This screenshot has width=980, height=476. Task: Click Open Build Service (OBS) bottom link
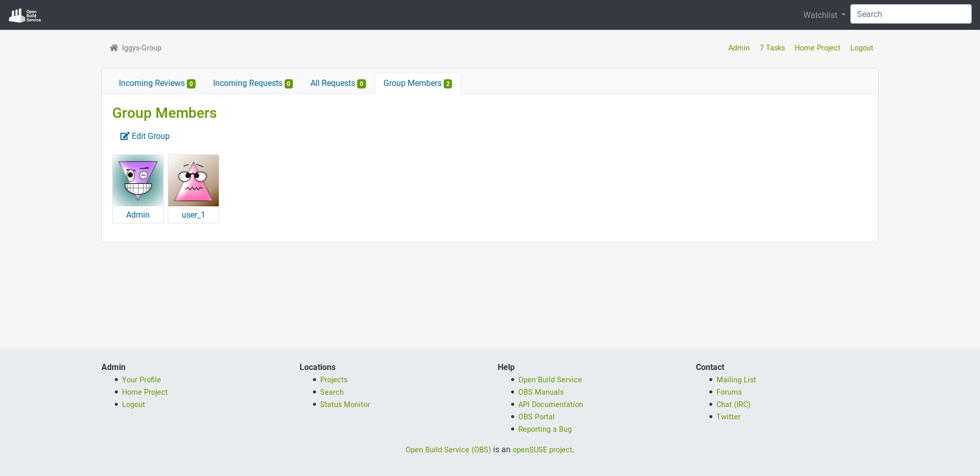click(448, 450)
